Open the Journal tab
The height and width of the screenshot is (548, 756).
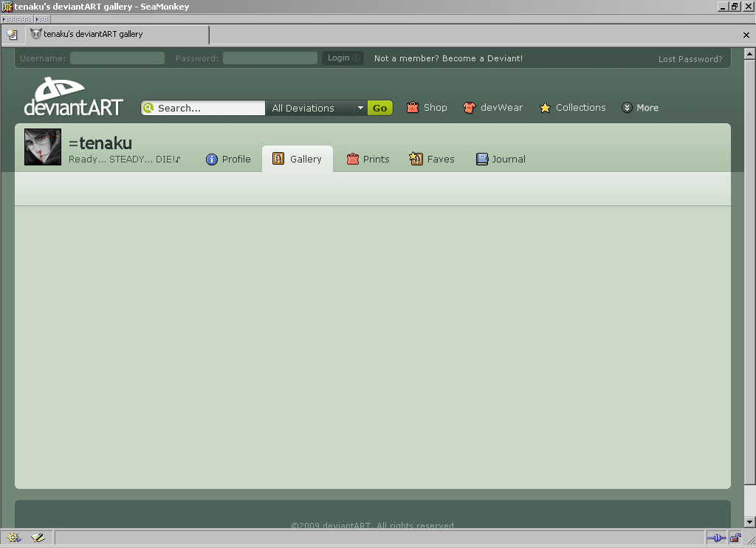click(x=501, y=160)
